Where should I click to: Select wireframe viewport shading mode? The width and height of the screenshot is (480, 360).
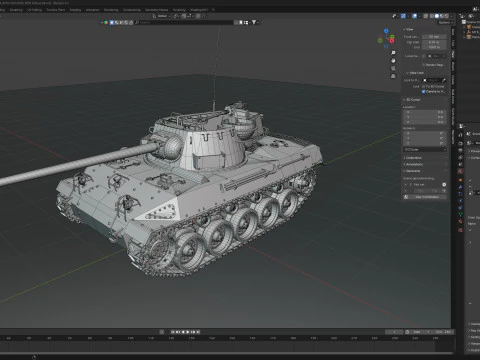pos(432,16)
